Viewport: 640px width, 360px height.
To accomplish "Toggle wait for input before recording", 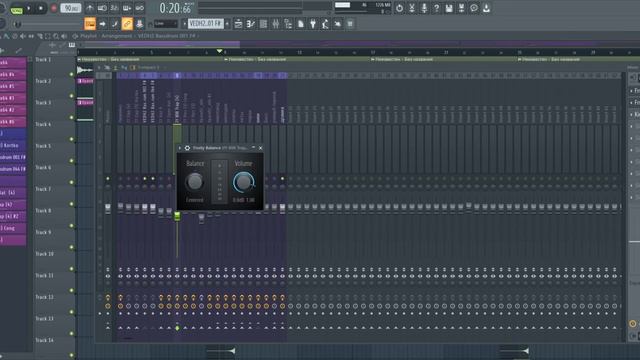I will [x=102, y=8].
